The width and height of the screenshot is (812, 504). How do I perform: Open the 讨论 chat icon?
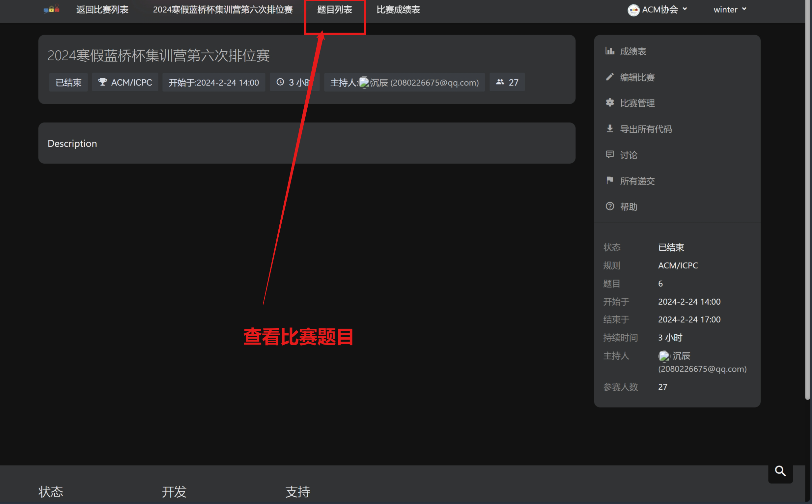point(610,154)
